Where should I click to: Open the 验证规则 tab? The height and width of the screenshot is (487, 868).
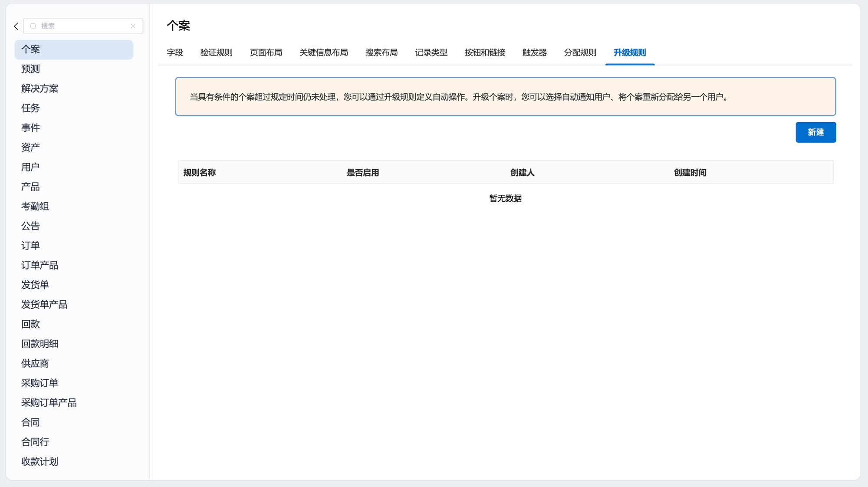click(x=216, y=53)
